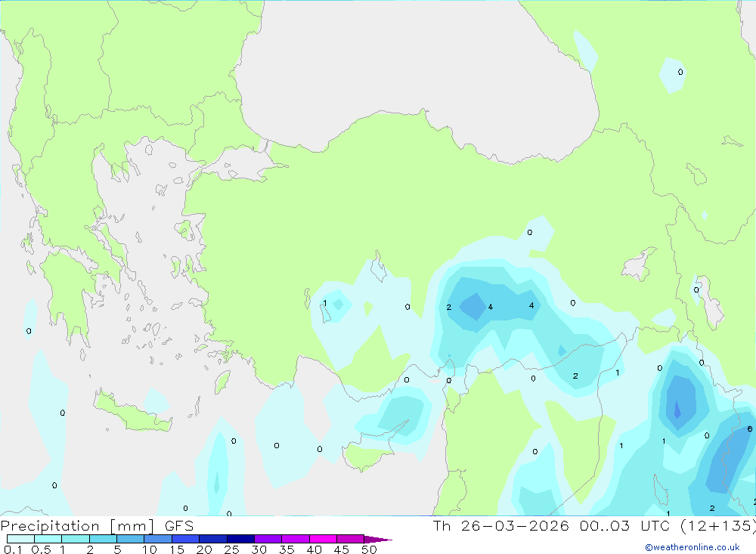Click the 35–40 mm legend color swatch
The height and width of the screenshot is (554, 756).
(296, 539)
